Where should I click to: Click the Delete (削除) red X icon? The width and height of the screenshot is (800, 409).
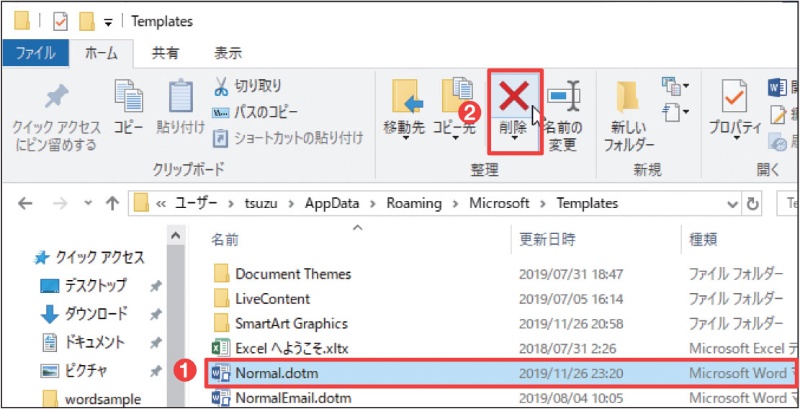[514, 97]
